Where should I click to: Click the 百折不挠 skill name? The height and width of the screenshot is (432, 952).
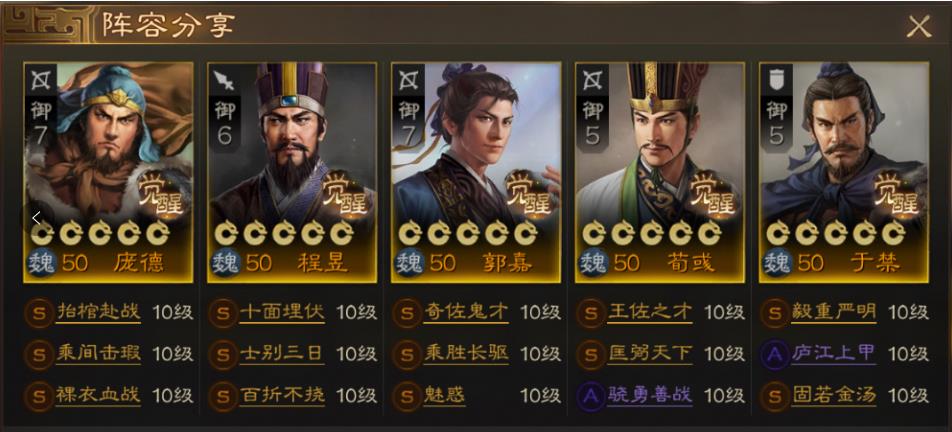(282, 396)
